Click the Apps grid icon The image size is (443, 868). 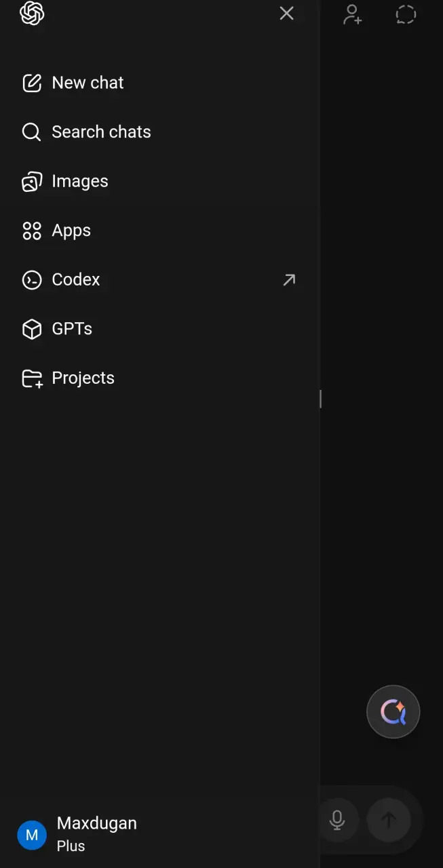(32, 231)
